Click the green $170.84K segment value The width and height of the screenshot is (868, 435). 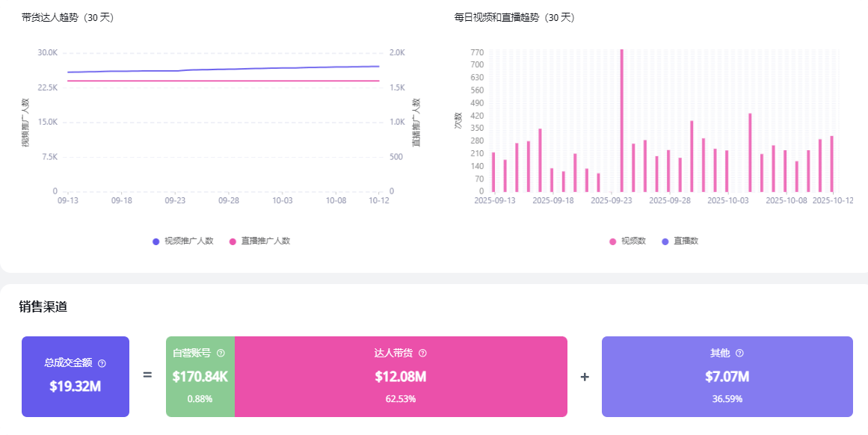tap(200, 377)
